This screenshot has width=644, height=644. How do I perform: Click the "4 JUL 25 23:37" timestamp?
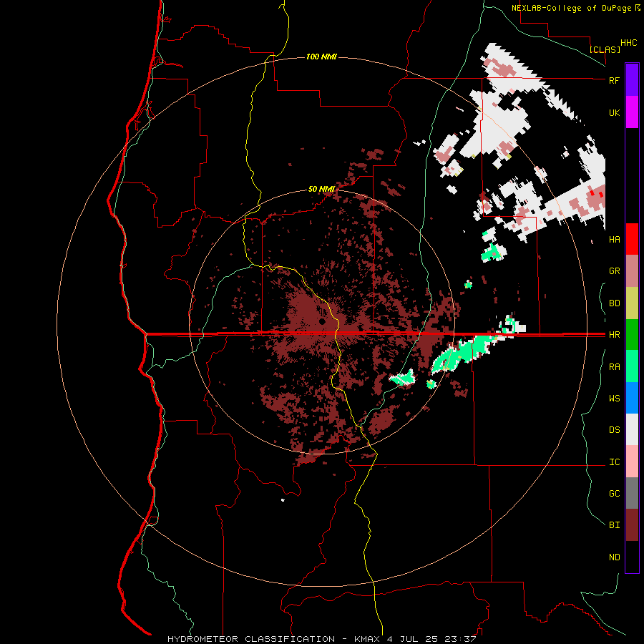tap(431, 639)
